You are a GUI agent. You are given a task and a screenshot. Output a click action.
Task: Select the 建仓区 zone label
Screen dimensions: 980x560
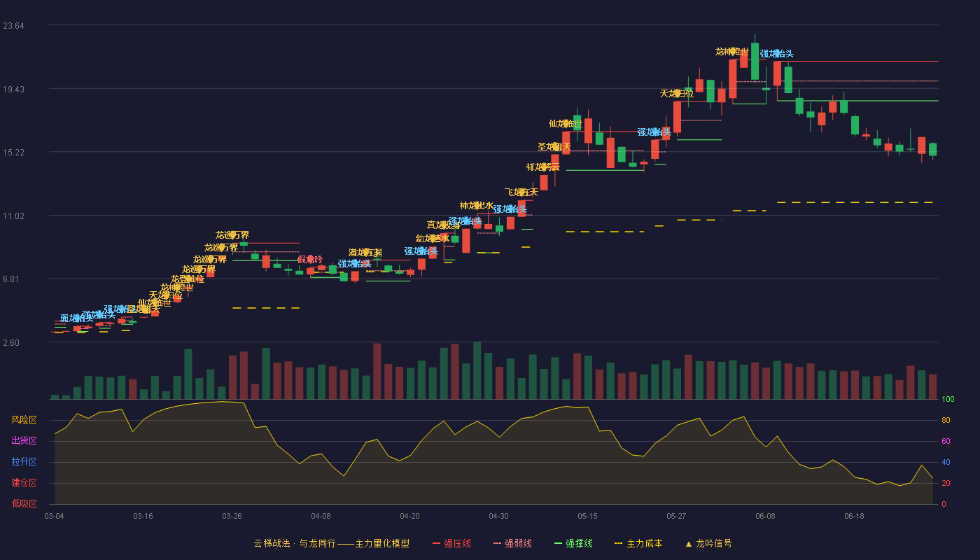tap(24, 483)
